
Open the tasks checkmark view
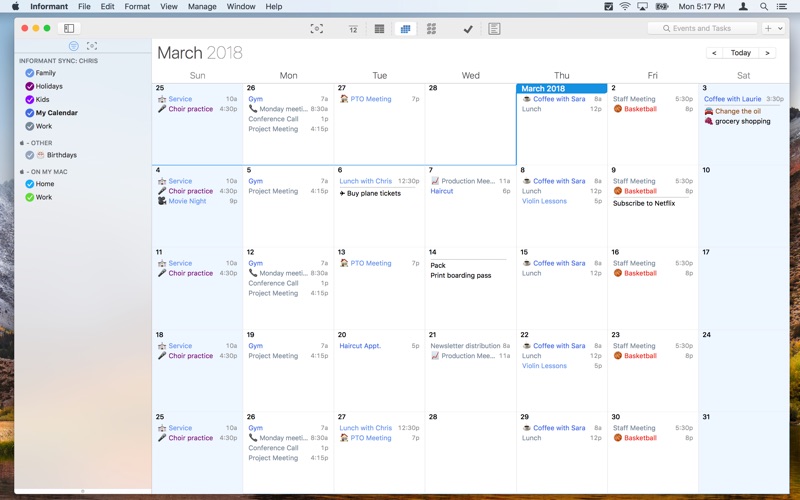click(468, 29)
